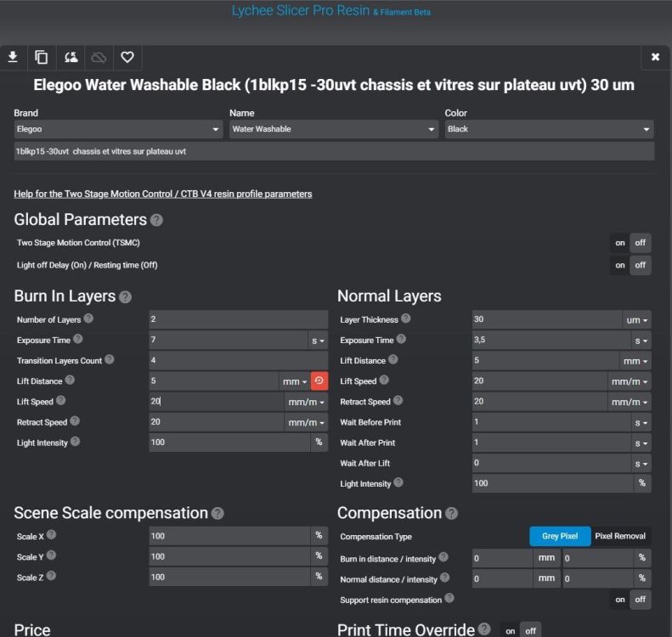The image size is (672, 637).
Task: Turn off Two Stage Motion Control
Action: tap(641, 243)
